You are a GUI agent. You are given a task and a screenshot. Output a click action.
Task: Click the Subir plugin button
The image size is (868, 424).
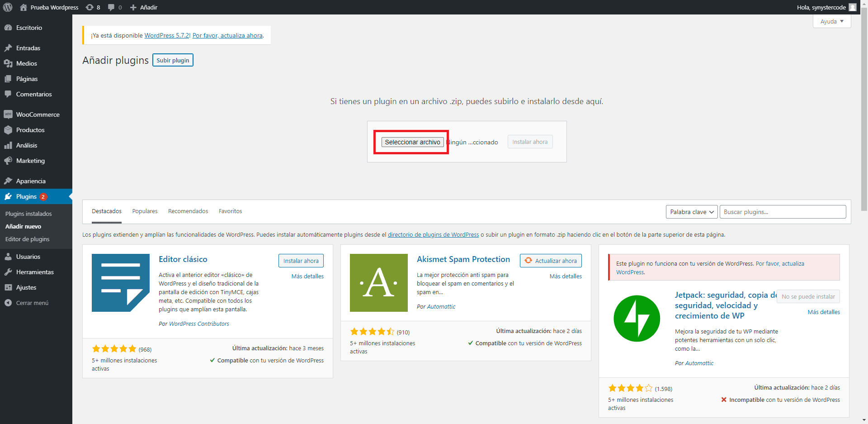coord(173,60)
